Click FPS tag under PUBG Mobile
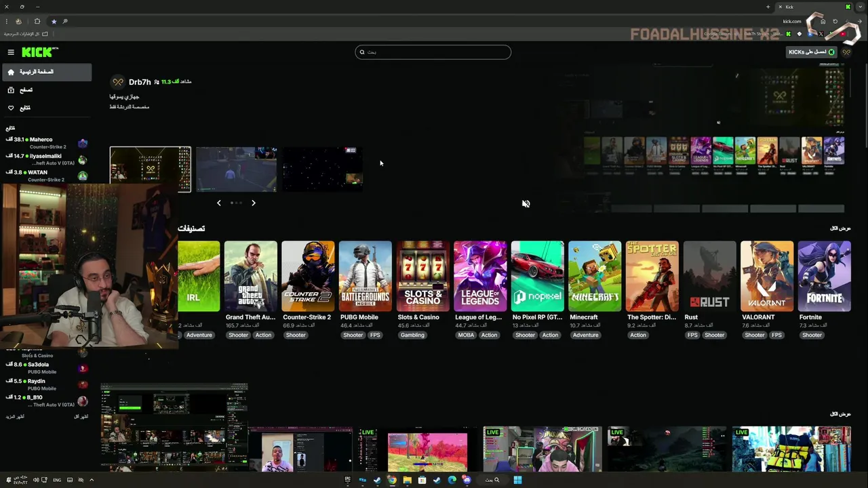This screenshot has width=868, height=488. click(375, 335)
